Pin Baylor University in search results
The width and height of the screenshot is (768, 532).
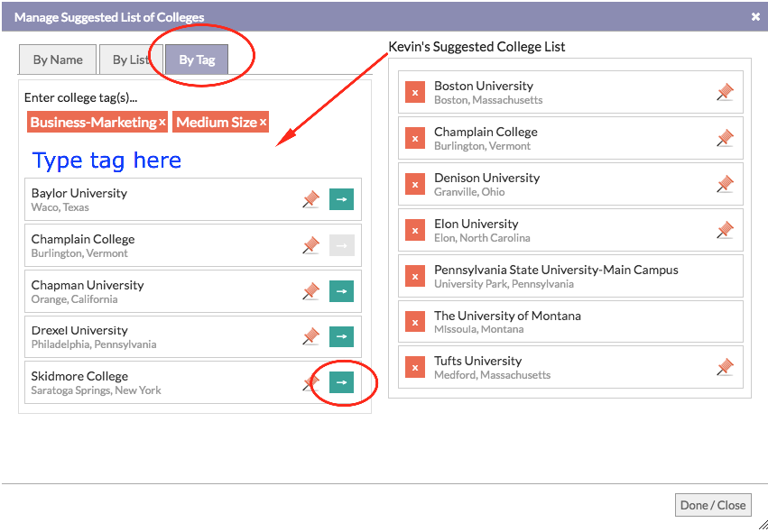310,199
